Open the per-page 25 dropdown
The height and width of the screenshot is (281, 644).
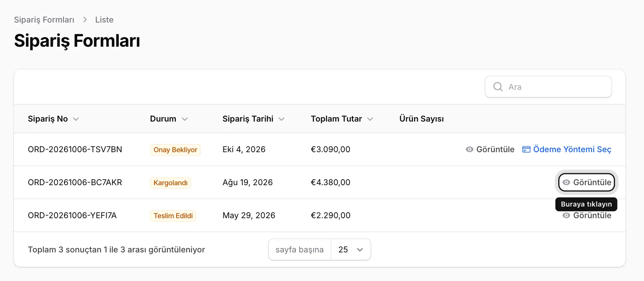(351, 250)
